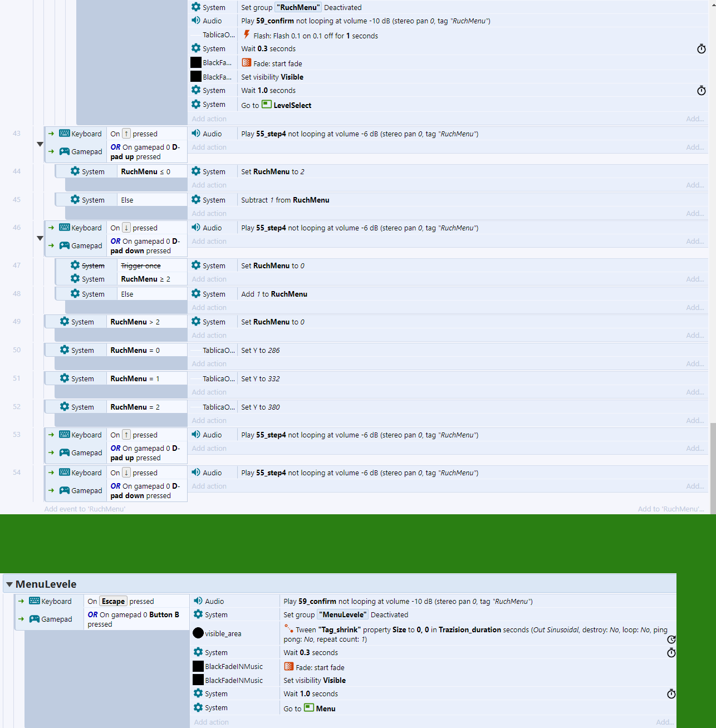Click Audio speaker icon in event 54 action

pos(196,473)
